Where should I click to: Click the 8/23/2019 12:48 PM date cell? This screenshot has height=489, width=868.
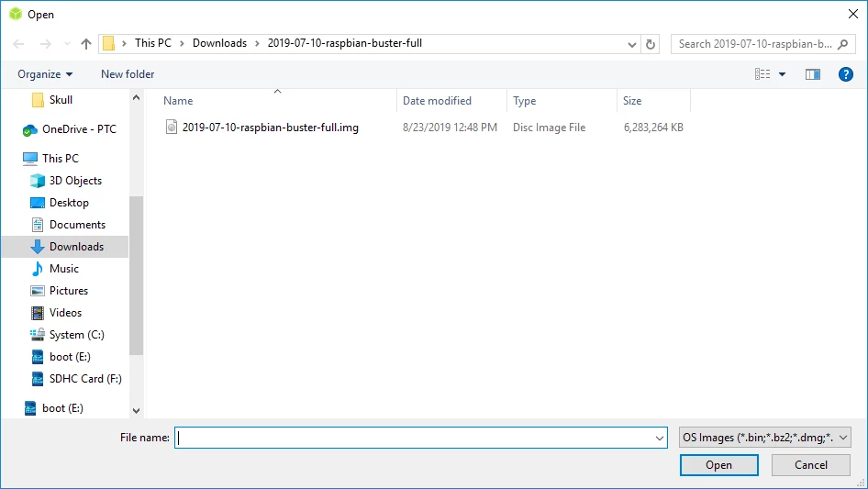coord(450,128)
